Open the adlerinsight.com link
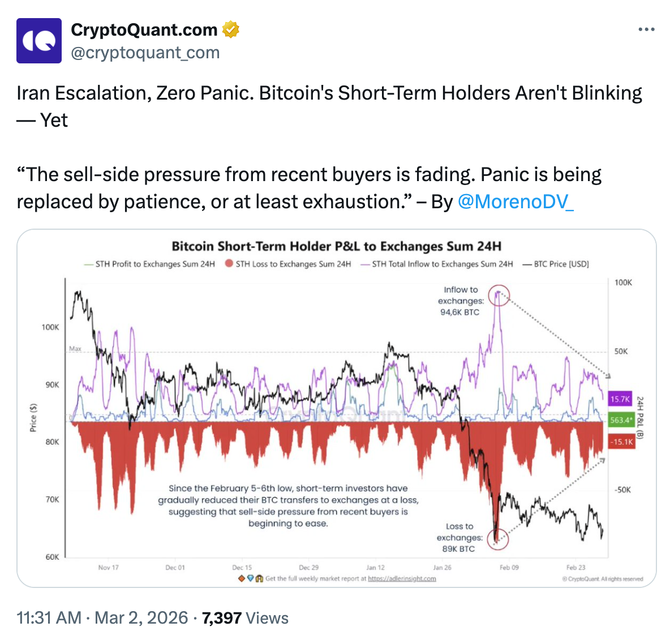670x644 pixels. pyautogui.click(x=402, y=579)
